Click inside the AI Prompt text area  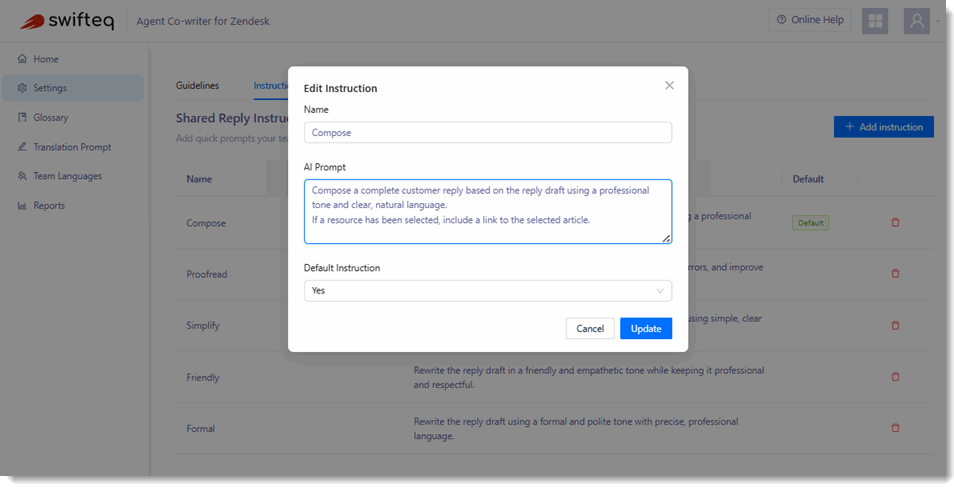click(x=488, y=211)
